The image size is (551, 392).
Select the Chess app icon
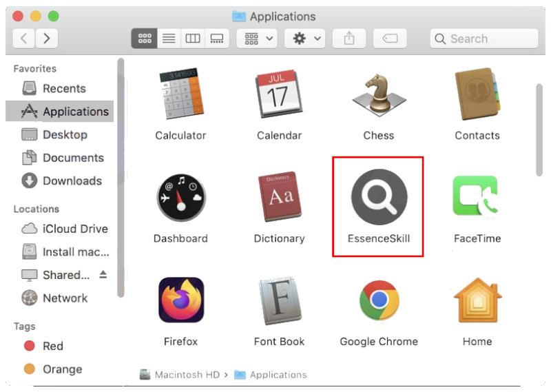(x=379, y=95)
